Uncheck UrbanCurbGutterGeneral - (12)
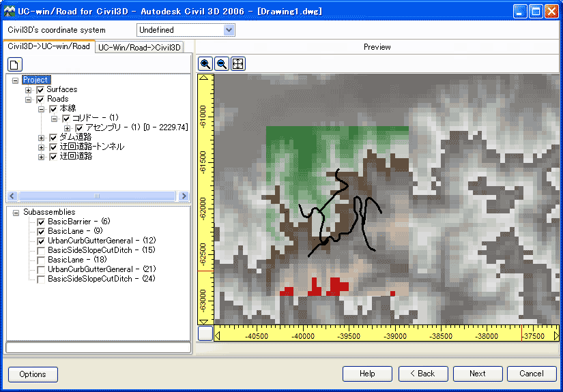Viewport: 563px width, 392px height. click(x=41, y=241)
